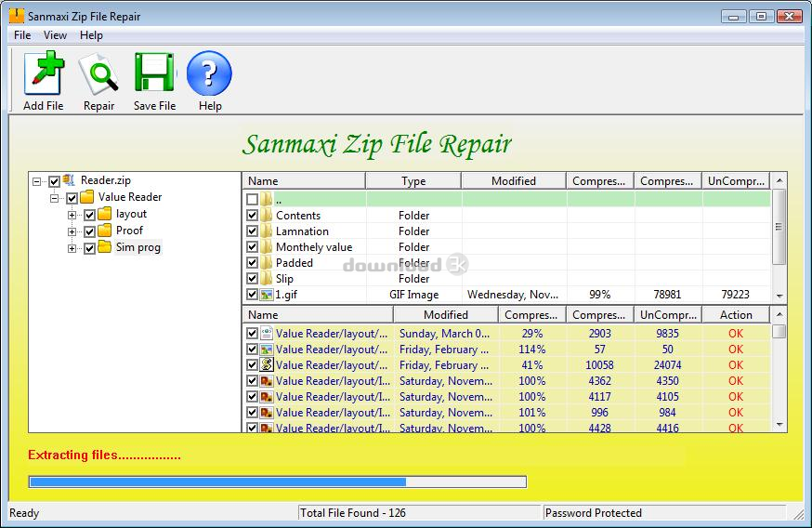
Task: Select the Reader.zip archive icon in tree
Action: [x=69, y=180]
